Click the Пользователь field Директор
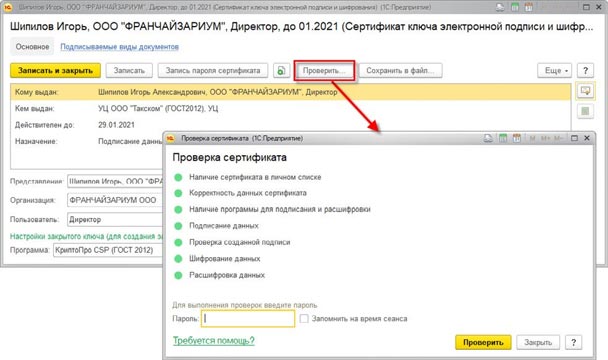Image resolution: width=608 pixels, height=360 pixels. coord(115,220)
